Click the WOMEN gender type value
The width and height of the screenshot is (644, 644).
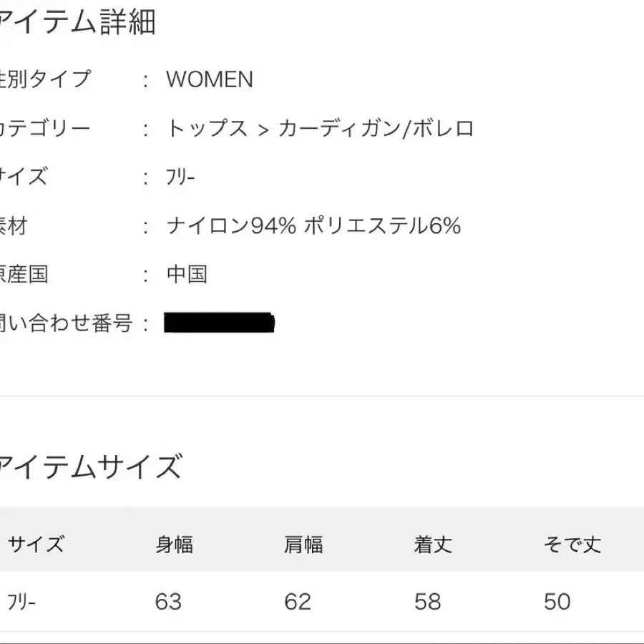(210, 79)
